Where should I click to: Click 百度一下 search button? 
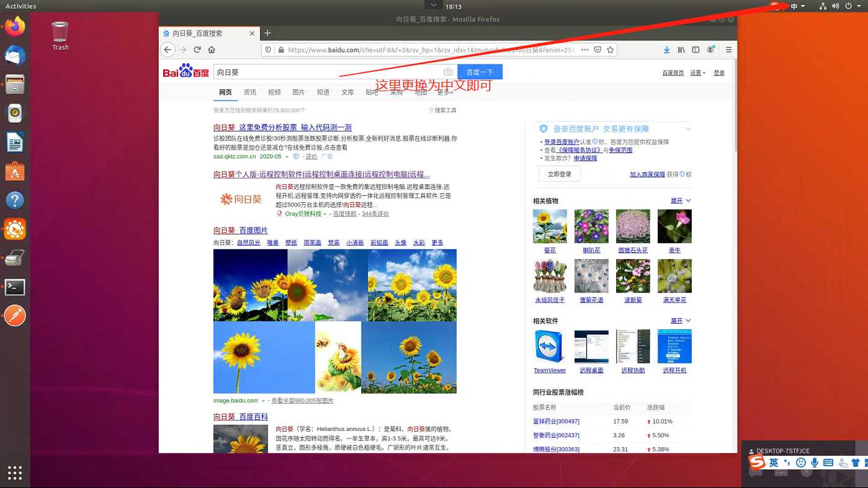480,72
